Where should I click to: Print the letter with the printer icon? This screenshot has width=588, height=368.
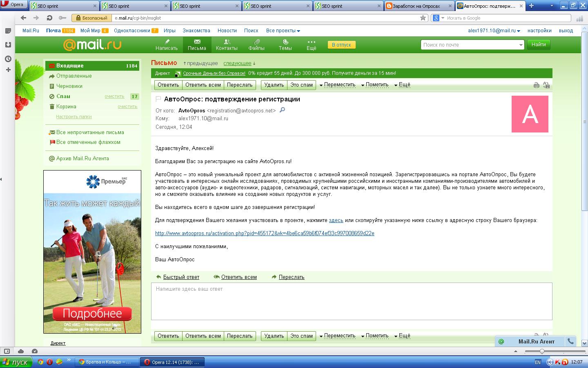(x=537, y=85)
